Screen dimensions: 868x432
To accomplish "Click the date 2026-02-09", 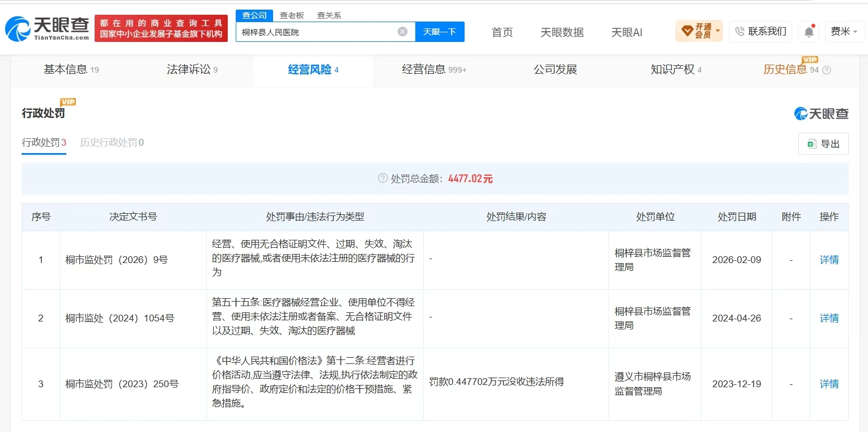I will pyautogui.click(x=737, y=260).
